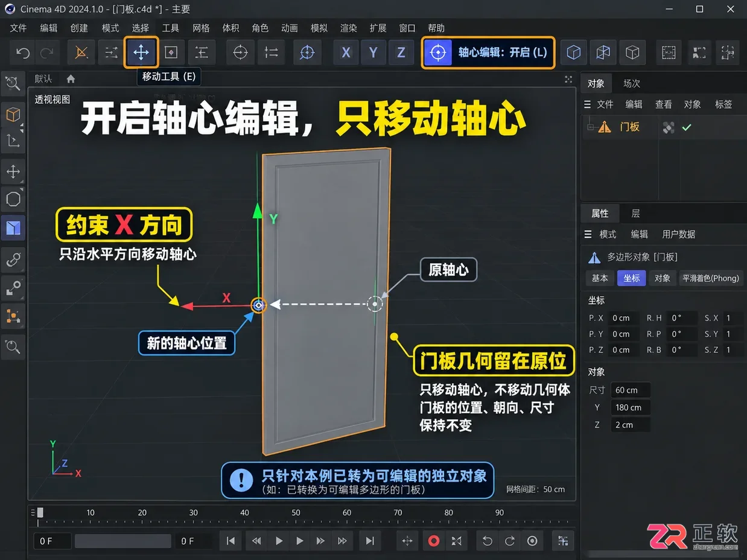Switch to the 场次 tab
747x560 pixels.
(632, 83)
